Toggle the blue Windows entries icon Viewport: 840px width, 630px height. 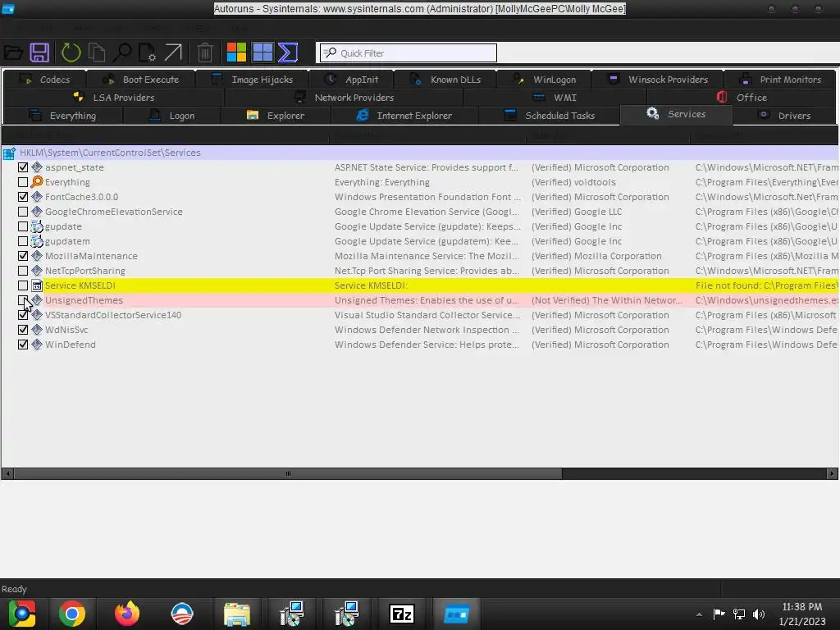click(x=262, y=52)
